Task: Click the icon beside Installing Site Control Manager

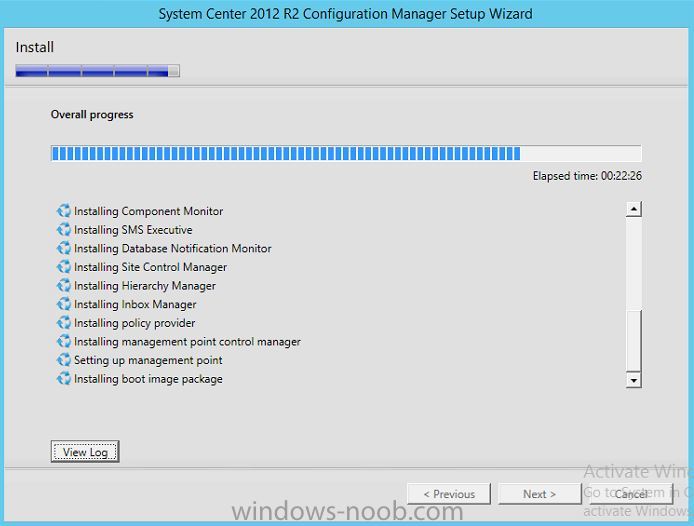Action: pos(64,267)
